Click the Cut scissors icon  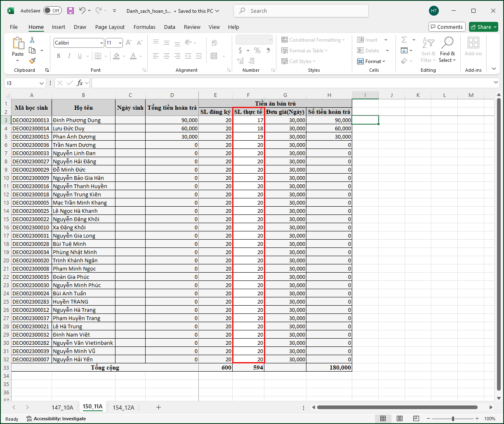(x=32, y=40)
